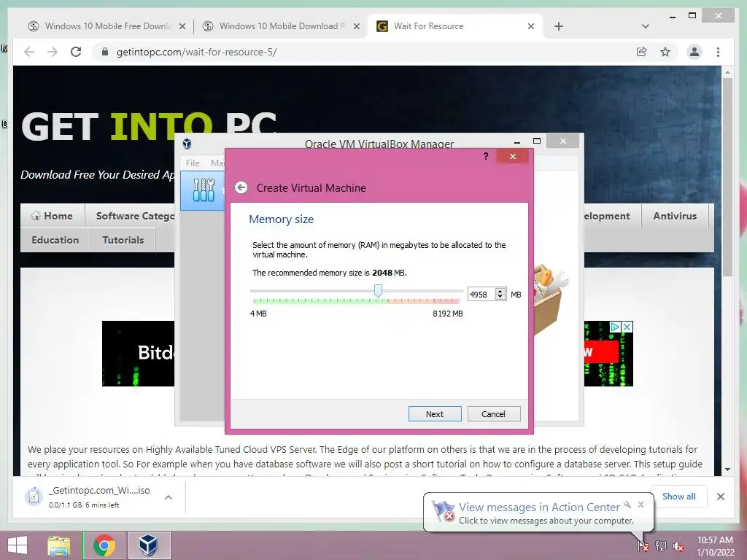The width and height of the screenshot is (747, 560).
Task: View site information lock icon
Action: [x=105, y=52]
